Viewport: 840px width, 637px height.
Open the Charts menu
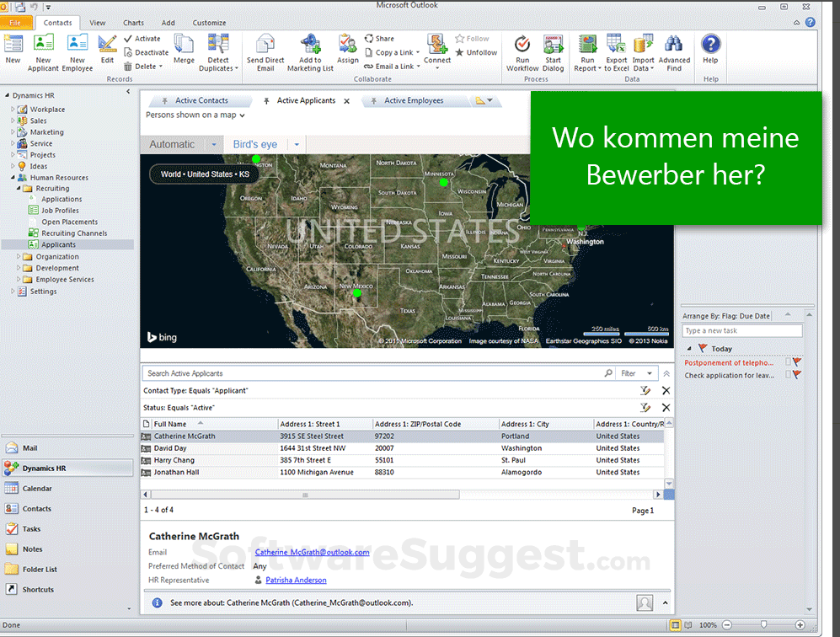134,23
